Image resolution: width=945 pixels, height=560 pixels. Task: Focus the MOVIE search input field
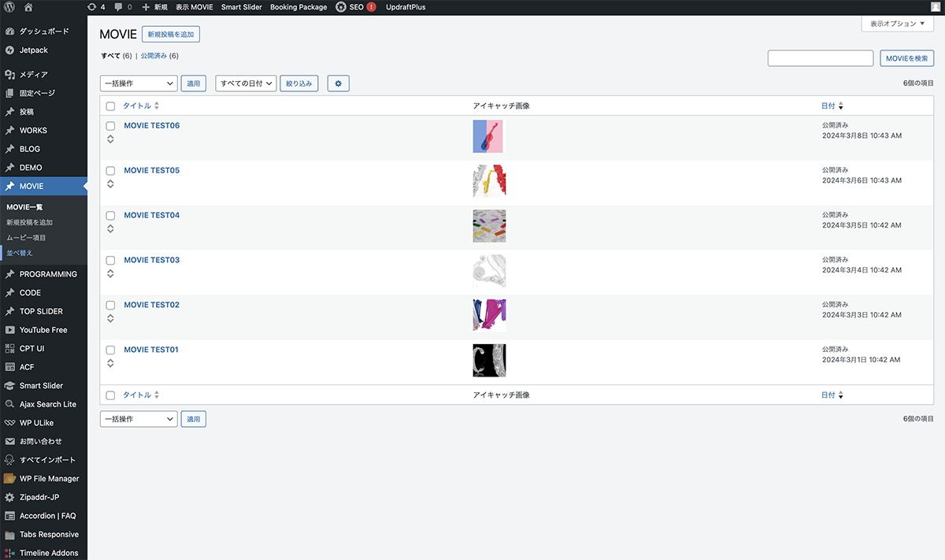[820, 58]
